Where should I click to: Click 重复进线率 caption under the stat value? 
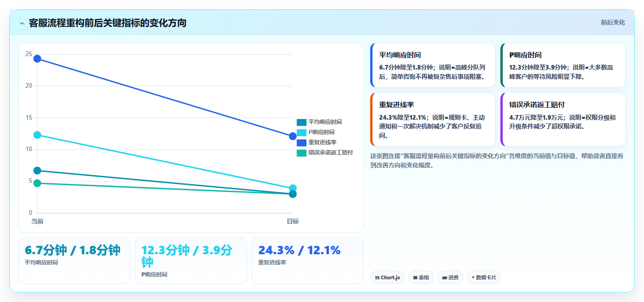272,263
